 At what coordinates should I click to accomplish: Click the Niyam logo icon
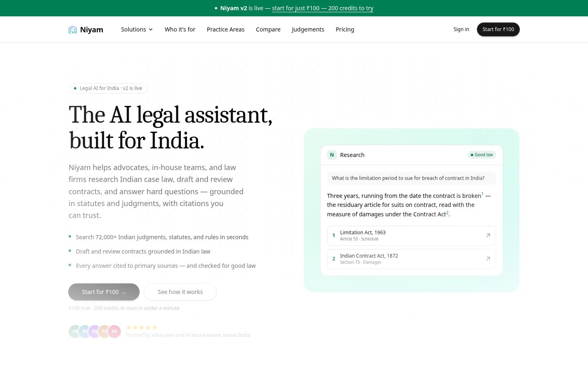pyautogui.click(x=73, y=29)
